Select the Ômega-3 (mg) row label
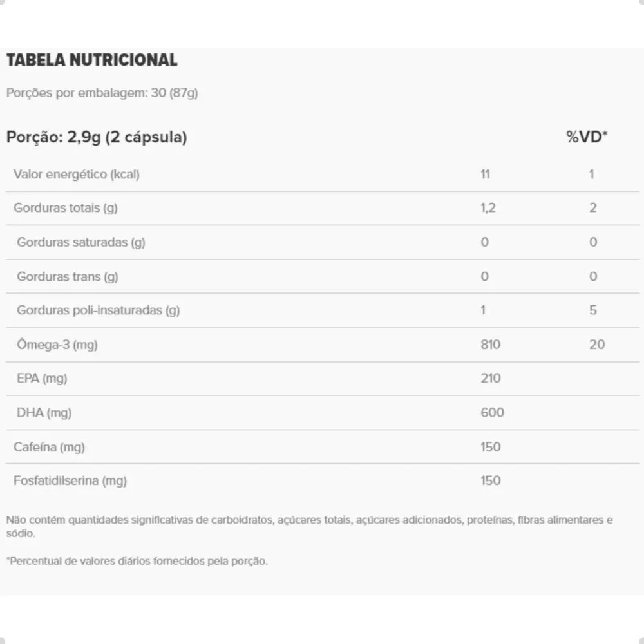644x644 pixels. click(x=57, y=344)
